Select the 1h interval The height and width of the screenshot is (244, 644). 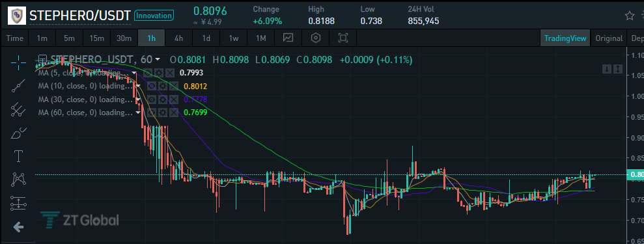(152, 38)
